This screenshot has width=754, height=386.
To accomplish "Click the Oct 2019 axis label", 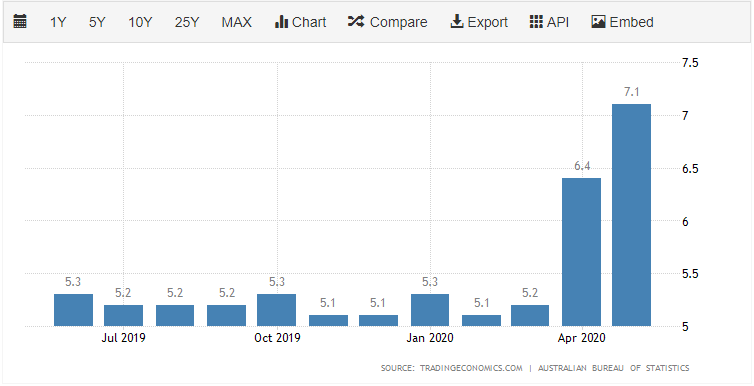I will tap(277, 338).
